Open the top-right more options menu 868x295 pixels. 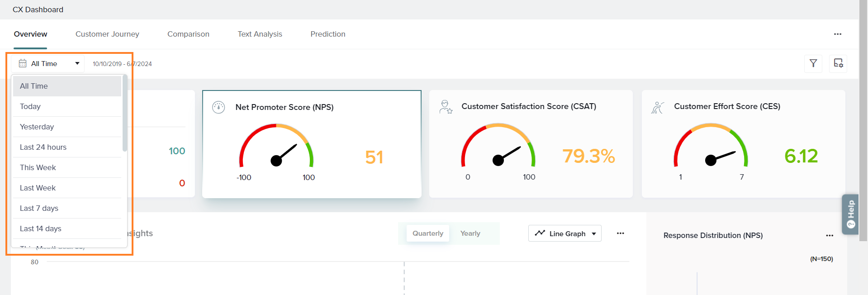coord(837,34)
